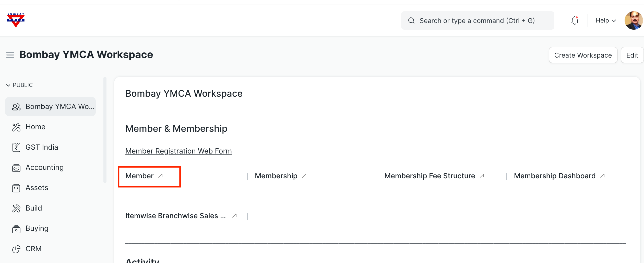Click the CRM pie chart icon

[x=16, y=249]
